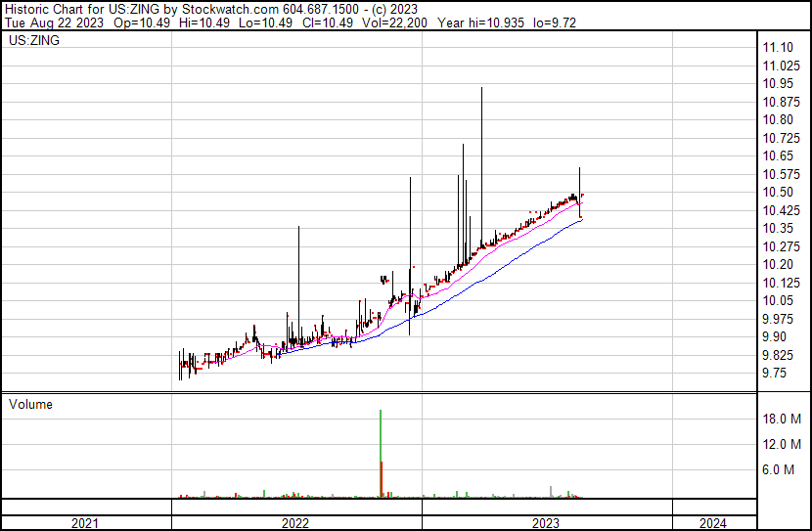Click the 10.20 price axis label
The width and height of the screenshot is (812, 531).
click(778, 265)
